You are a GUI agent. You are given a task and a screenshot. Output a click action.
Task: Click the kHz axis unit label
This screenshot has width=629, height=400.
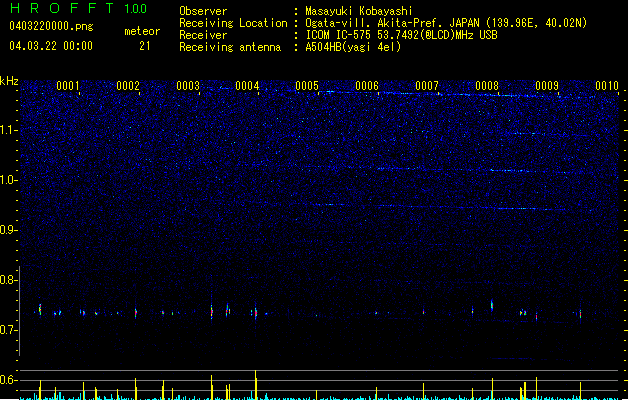point(9,81)
